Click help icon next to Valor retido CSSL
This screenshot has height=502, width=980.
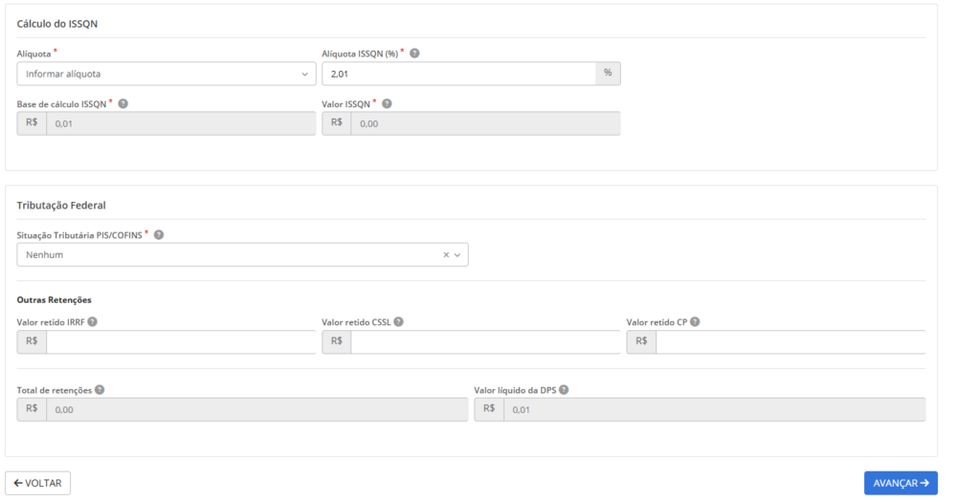tap(397, 322)
